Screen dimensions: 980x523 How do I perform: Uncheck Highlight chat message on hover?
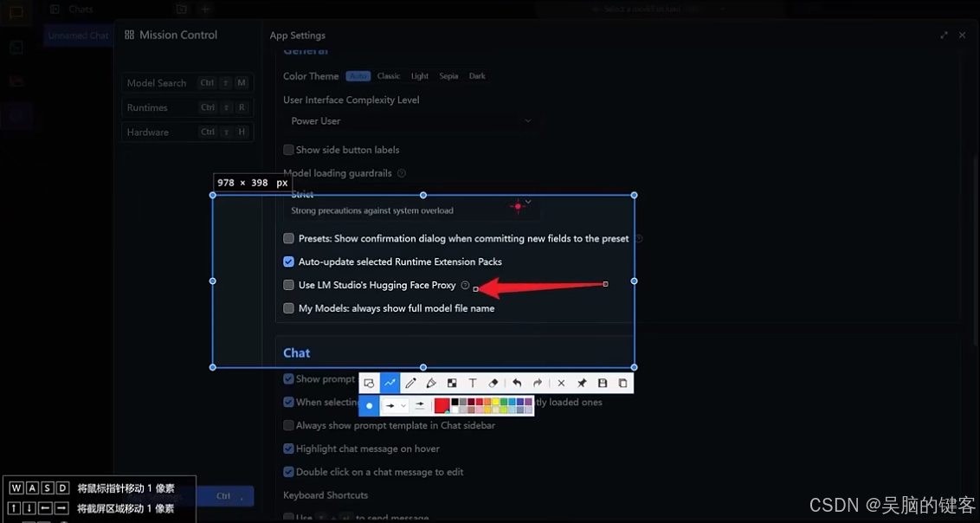[288, 449]
